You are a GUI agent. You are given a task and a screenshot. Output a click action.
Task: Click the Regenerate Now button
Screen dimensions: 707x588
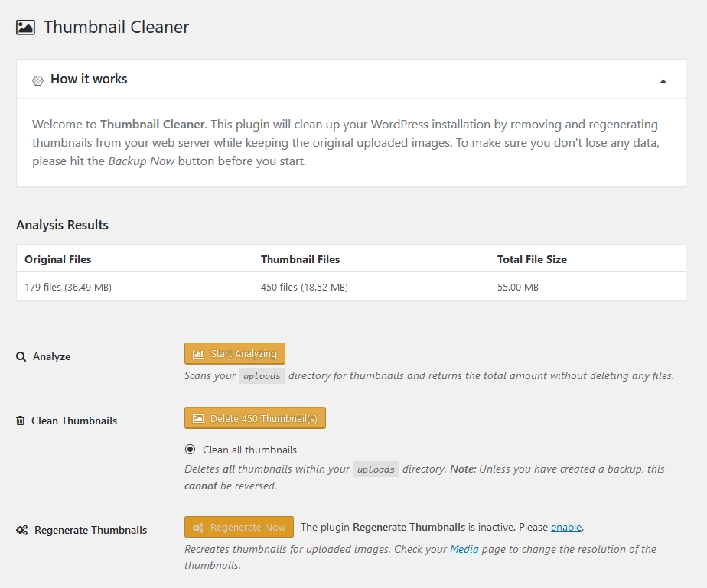point(239,527)
